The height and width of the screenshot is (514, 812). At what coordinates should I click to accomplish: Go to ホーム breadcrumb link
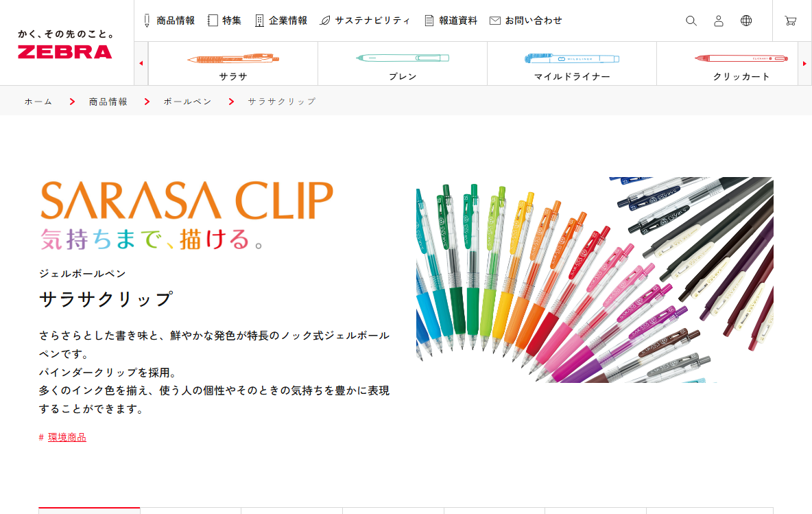[38, 102]
